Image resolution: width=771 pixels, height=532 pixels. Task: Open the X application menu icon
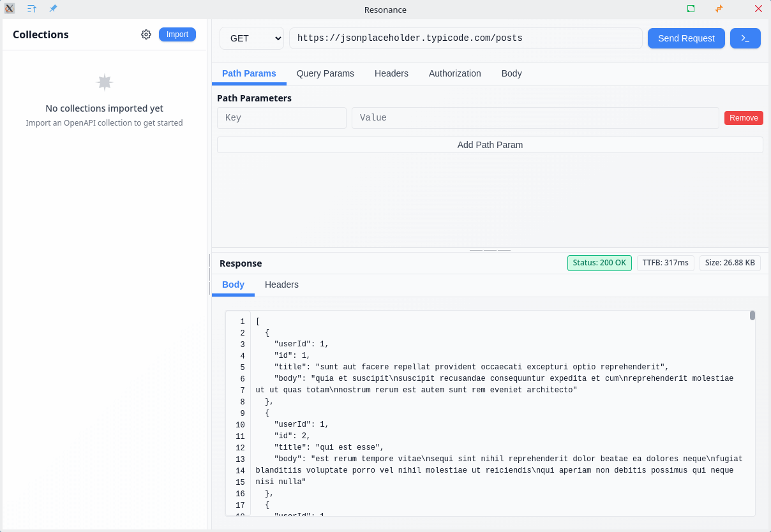tap(10, 9)
